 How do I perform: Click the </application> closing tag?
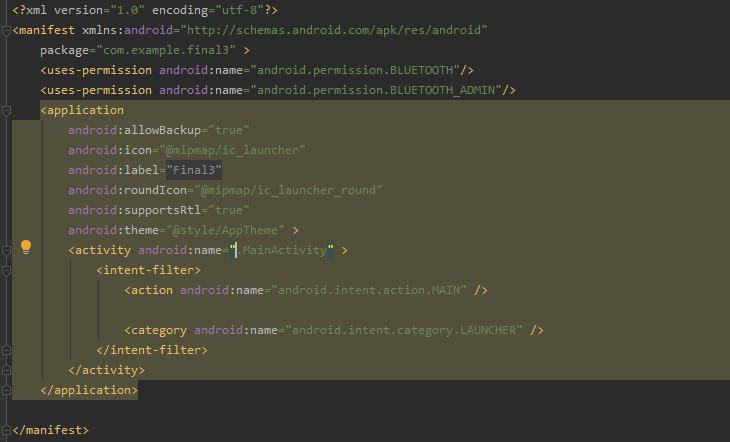tap(89, 390)
